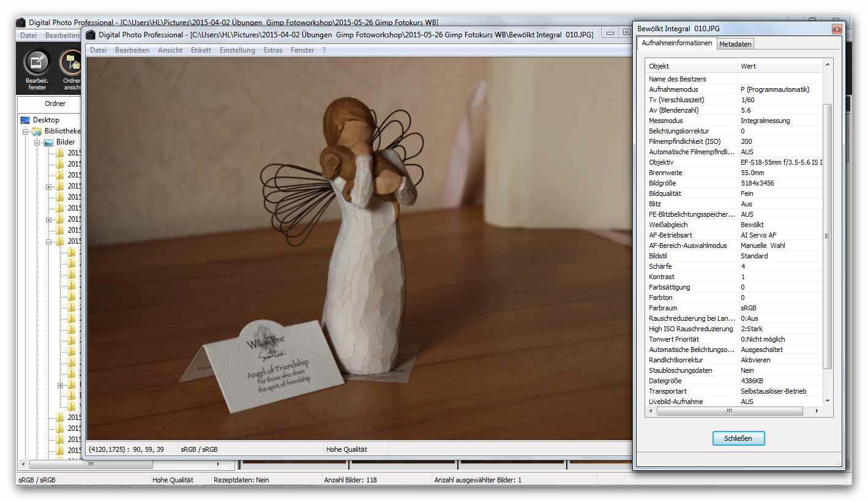Screen dimensions: 868x502
Task: Open Bearbeiten menu in image window
Action: point(132,50)
